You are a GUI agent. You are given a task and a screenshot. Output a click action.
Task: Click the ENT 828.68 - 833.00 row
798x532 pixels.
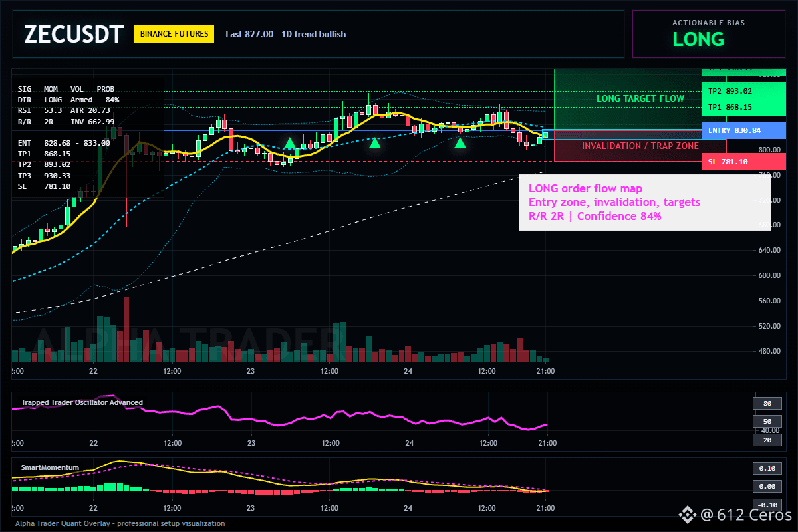coord(64,143)
